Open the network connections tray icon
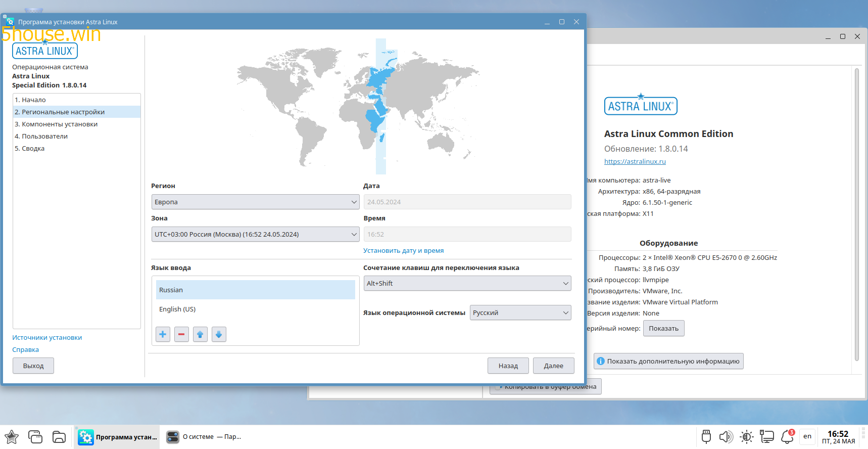The height and width of the screenshot is (449, 868). click(x=767, y=436)
